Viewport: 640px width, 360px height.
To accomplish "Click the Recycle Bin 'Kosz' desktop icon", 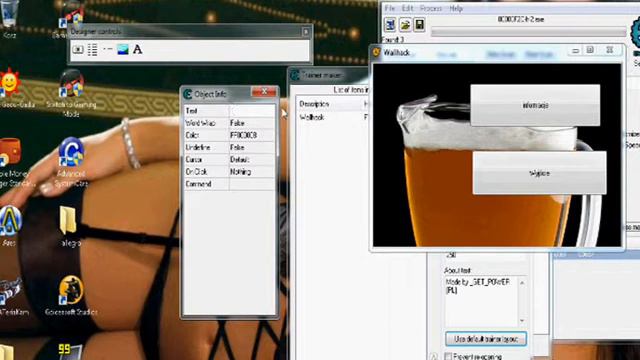I will coord(9,13).
